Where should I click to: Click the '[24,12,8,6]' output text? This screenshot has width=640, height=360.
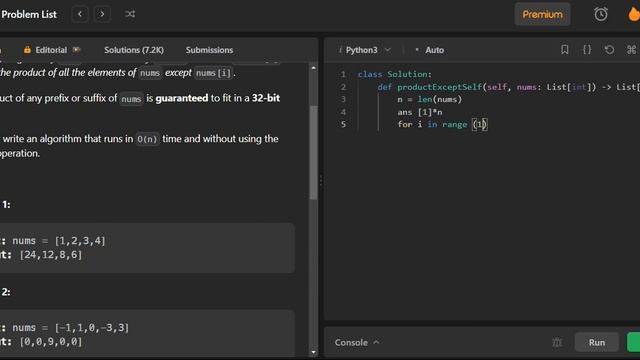(51, 255)
